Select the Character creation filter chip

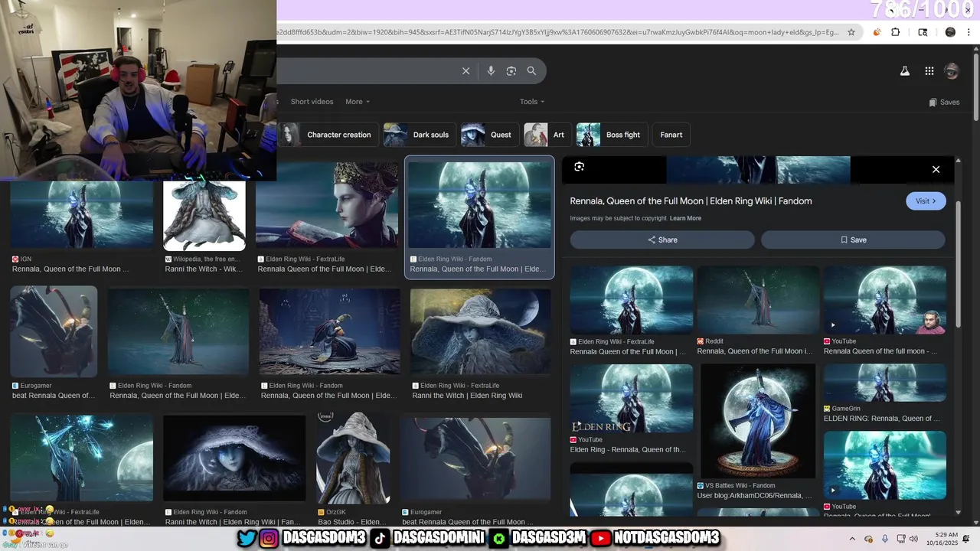328,135
